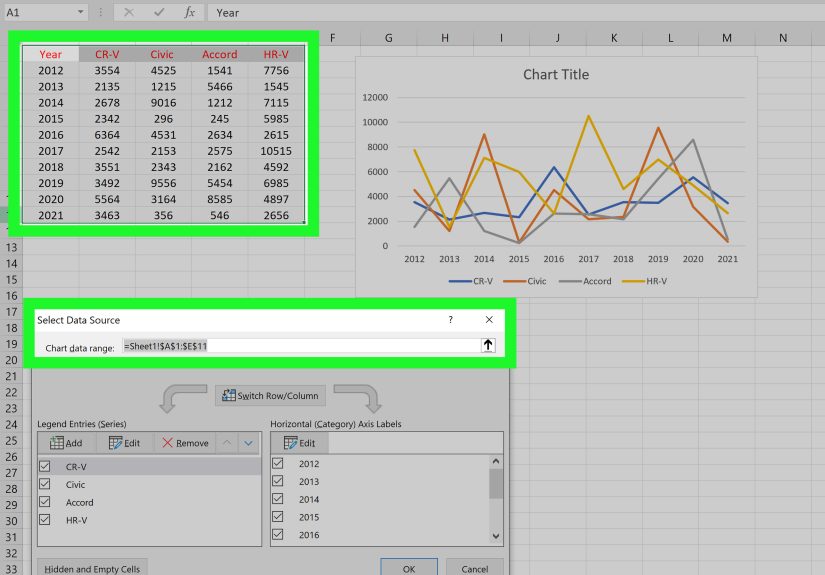Click the collapse dialog arrow beside chart data range
Image resolution: width=825 pixels, height=575 pixels.
(488, 345)
